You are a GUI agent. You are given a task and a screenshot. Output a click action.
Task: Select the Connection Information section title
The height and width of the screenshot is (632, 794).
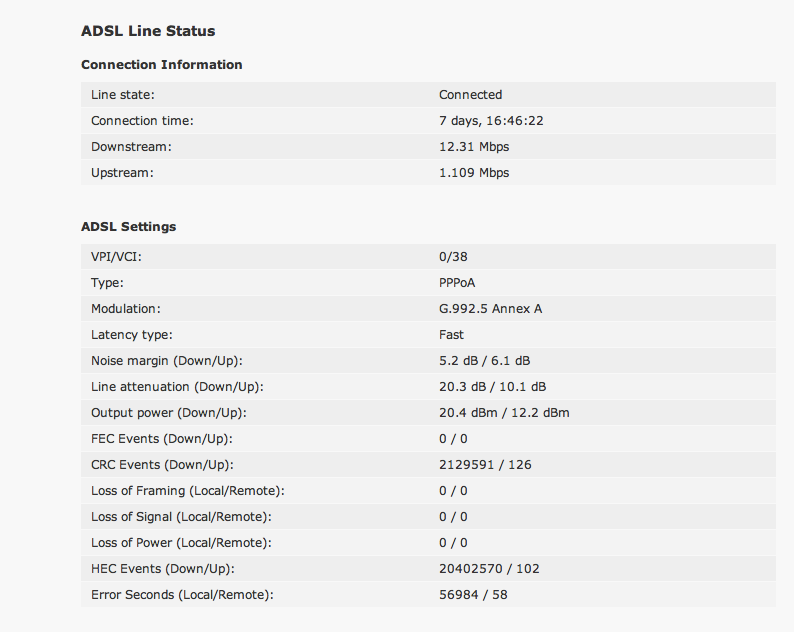pyautogui.click(x=162, y=65)
